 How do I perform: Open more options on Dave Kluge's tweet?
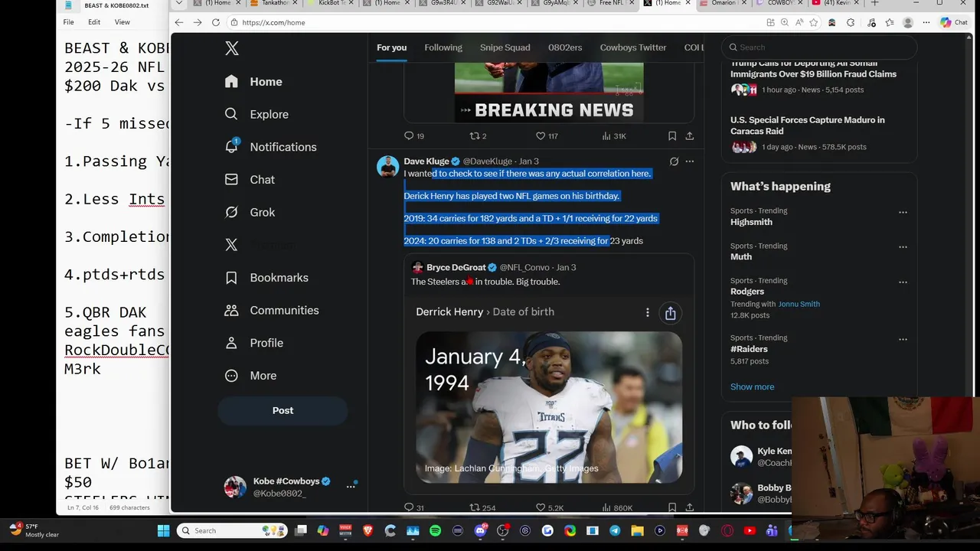tap(690, 161)
